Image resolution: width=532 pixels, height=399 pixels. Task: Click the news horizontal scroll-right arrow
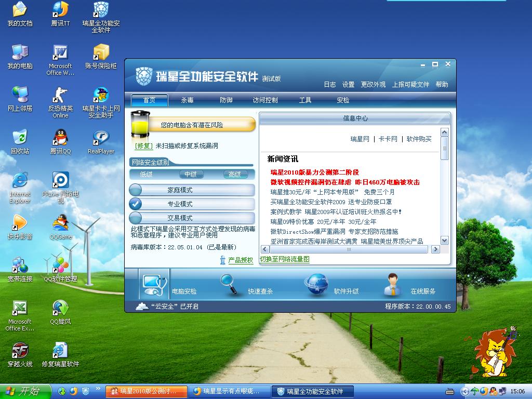point(435,249)
